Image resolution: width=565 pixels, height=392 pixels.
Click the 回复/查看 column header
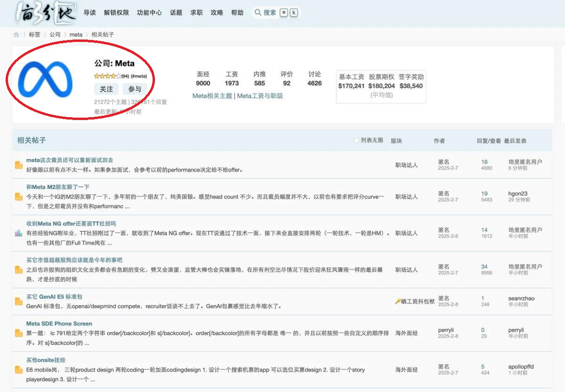pyautogui.click(x=489, y=141)
